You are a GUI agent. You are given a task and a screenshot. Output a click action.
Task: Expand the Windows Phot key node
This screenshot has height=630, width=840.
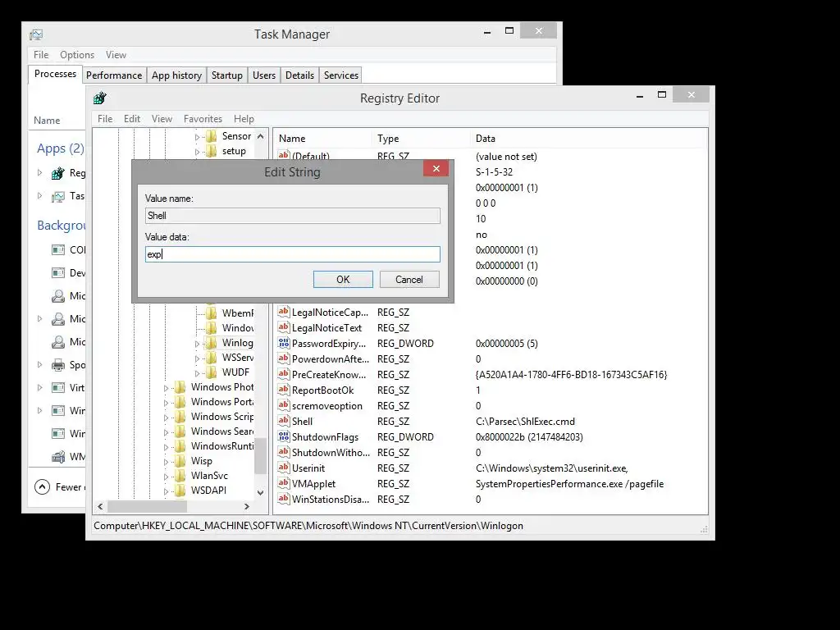[166, 388]
